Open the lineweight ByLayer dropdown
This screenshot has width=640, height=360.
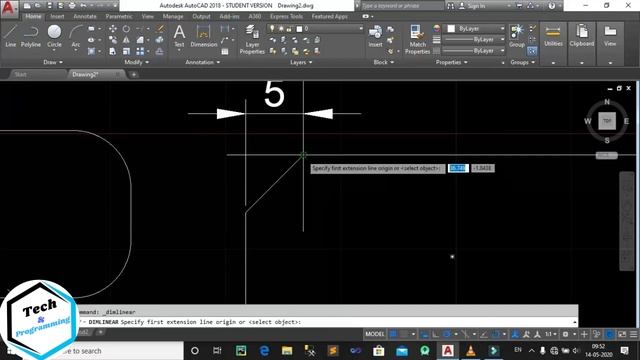tap(474, 40)
